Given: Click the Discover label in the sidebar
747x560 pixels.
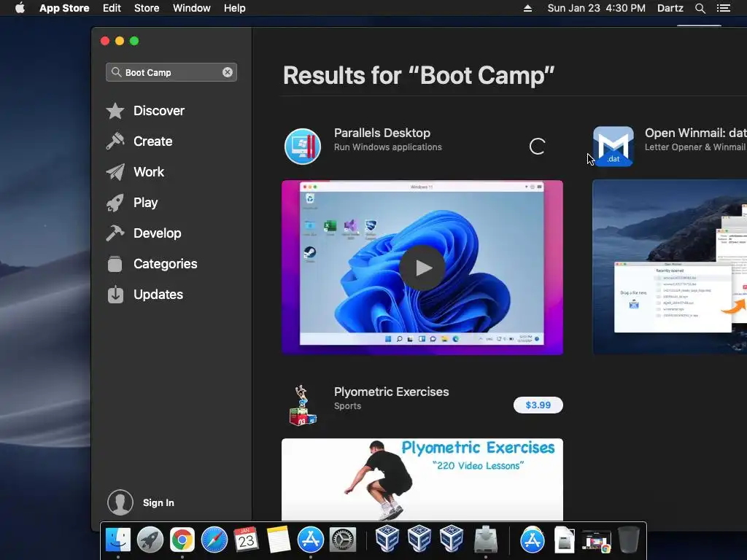Looking at the screenshot, I should point(158,111).
